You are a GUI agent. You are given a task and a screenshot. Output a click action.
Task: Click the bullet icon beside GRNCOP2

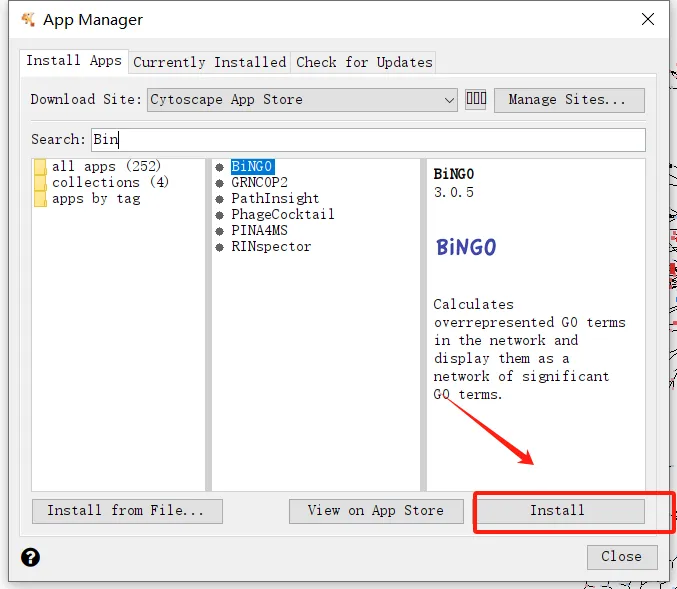(x=219, y=184)
